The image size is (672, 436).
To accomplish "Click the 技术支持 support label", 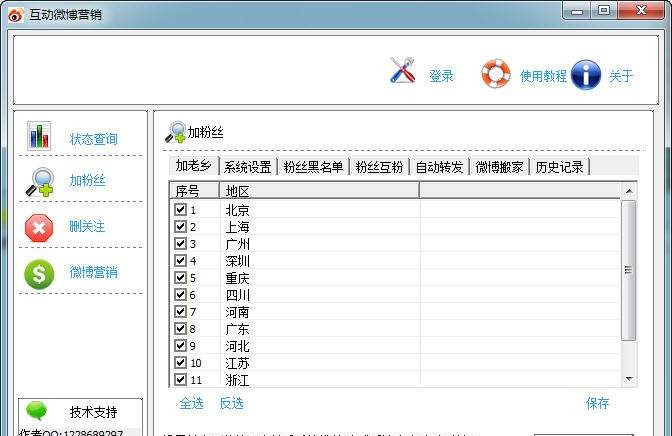I will coord(93,412).
